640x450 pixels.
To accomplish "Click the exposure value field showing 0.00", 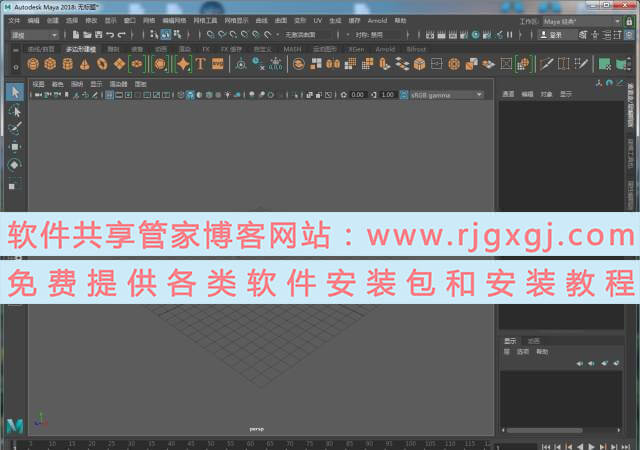I will click(357, 95).
